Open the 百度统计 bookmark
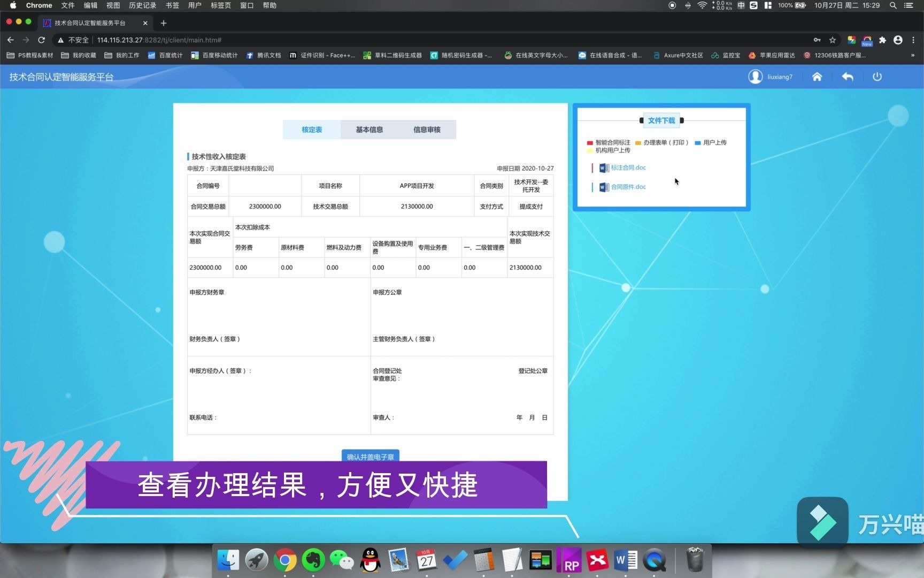Screen dimensions: 924x578 [165, 56]
